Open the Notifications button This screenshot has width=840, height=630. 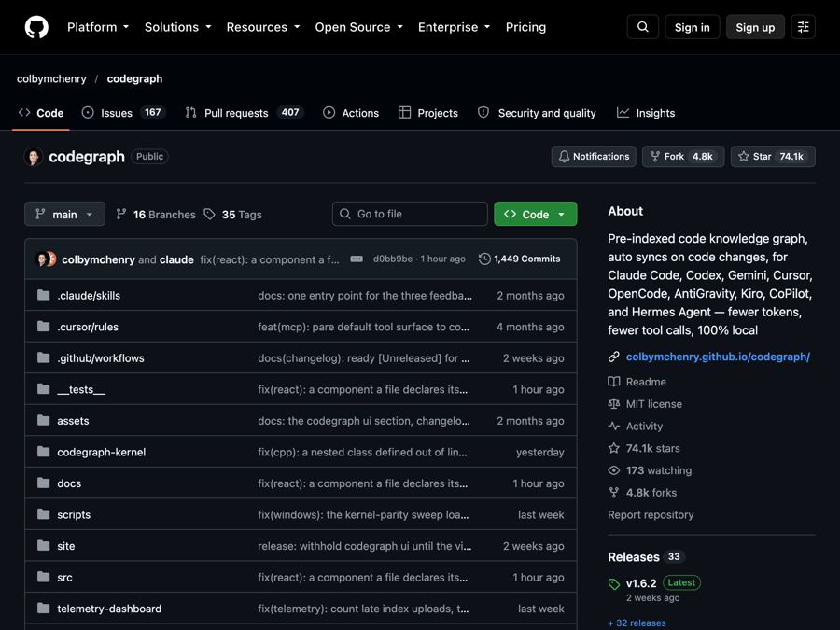pos(594,157)
